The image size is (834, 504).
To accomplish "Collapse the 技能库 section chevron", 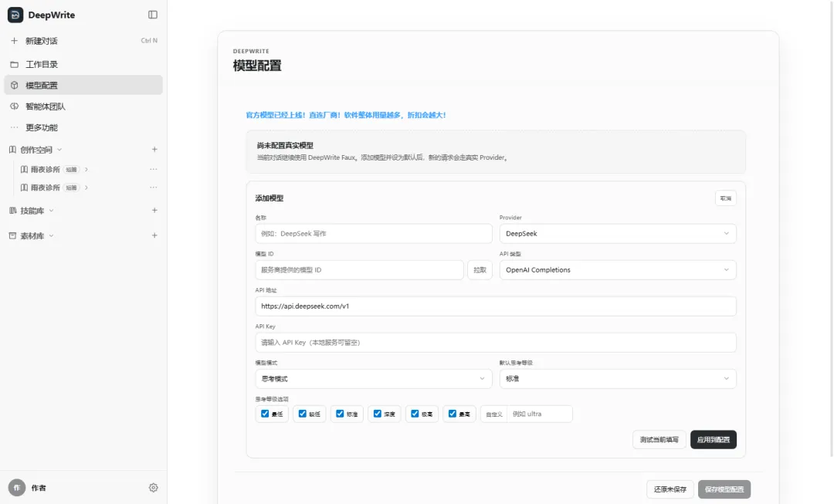I will 51,211.
